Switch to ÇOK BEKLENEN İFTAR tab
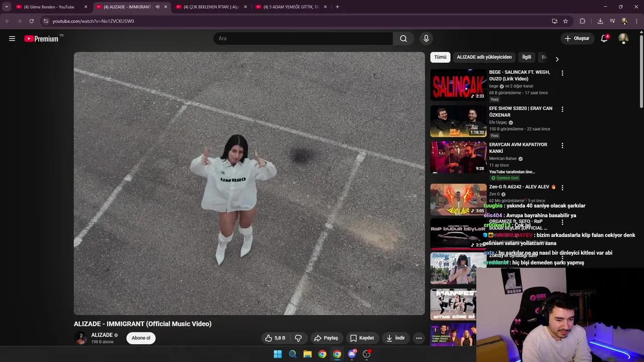 pyautogui.click(x=211, y=7)
